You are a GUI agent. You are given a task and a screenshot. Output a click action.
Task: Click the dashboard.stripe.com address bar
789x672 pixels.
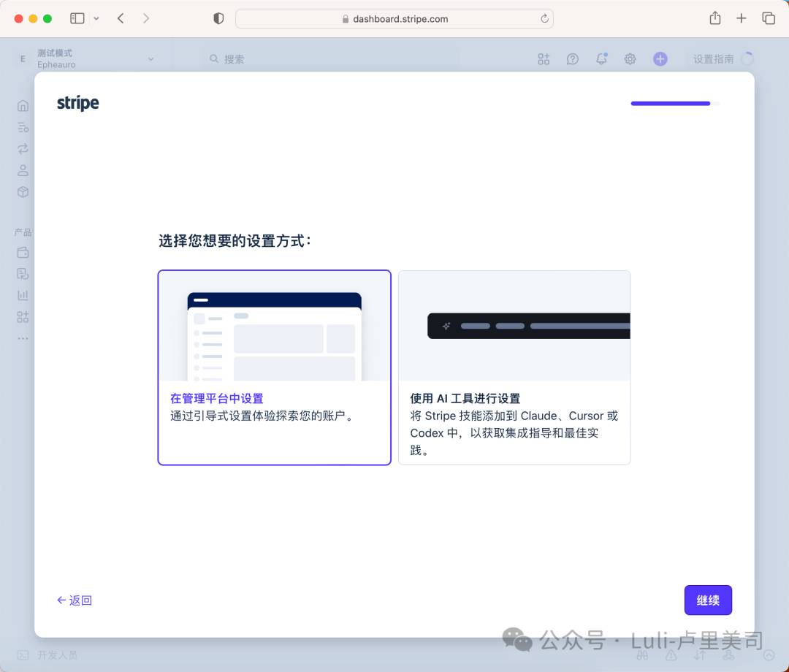(394, 18)
